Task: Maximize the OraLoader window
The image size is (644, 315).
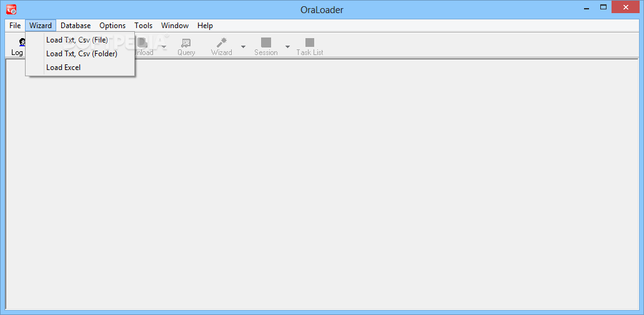Action: 603,7
